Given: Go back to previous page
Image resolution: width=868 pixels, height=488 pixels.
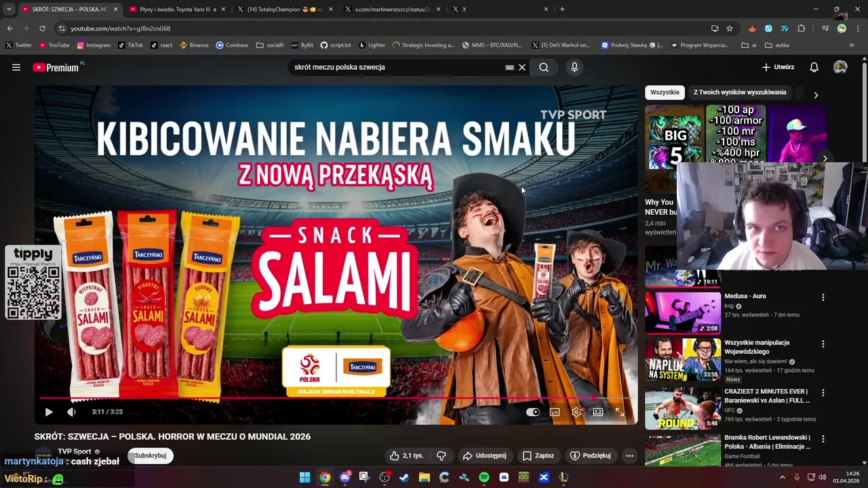Looking at the screenshot, I should pos(9,28).
